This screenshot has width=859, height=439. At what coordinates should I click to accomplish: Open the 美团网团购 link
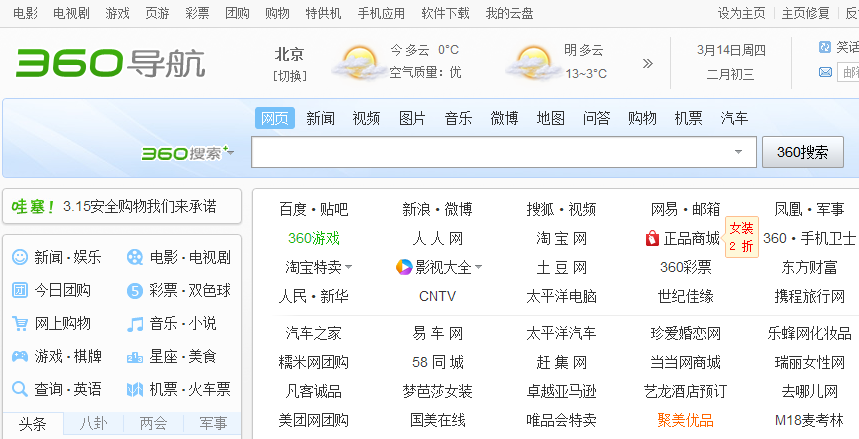click(313, 420)
